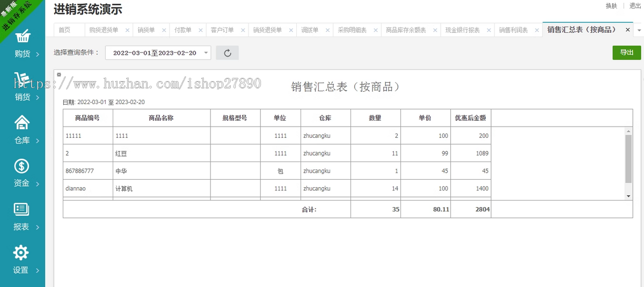Click product code 11111

73,136
